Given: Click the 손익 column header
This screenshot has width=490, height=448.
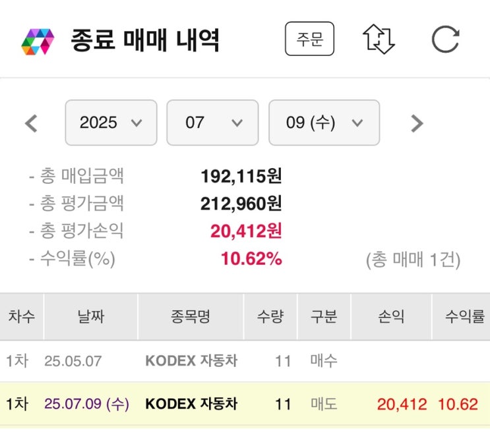Looking at the screenshot, I should (390, 317).
